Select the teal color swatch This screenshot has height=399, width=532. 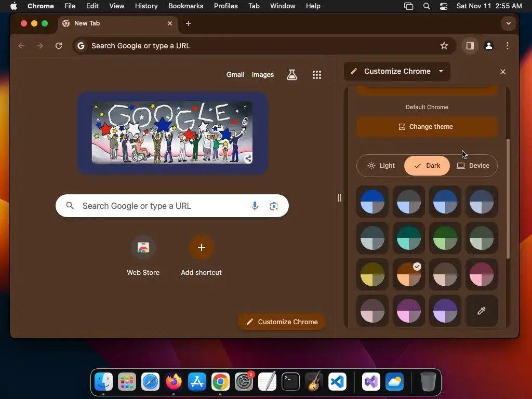(x=408, y=238)
